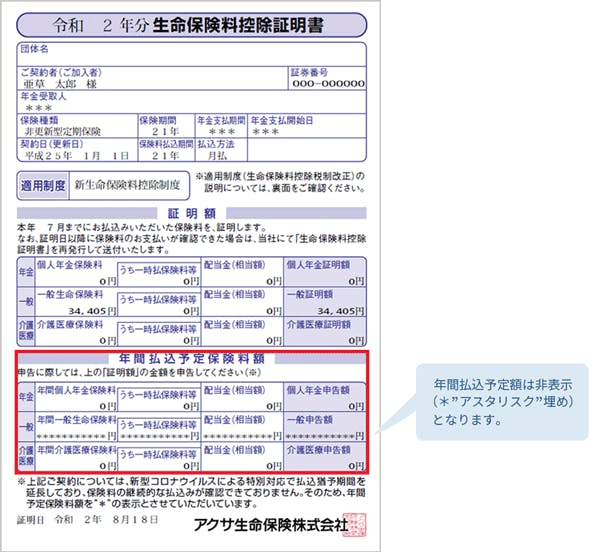Click the 年間個人年金保険料 cell label
The image size is (610, 552).
tap(76, 390)
